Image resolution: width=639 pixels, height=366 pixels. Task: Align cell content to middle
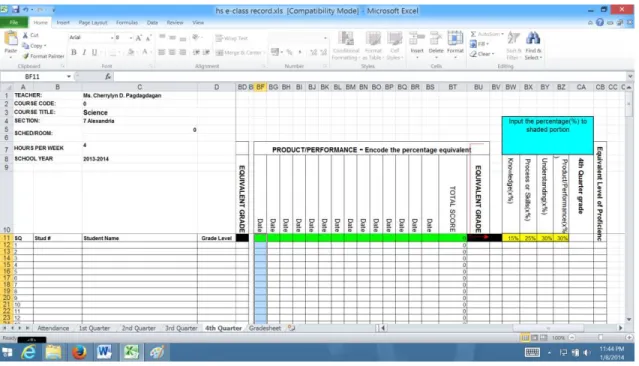pyautogui.click(x=172, y=37)
